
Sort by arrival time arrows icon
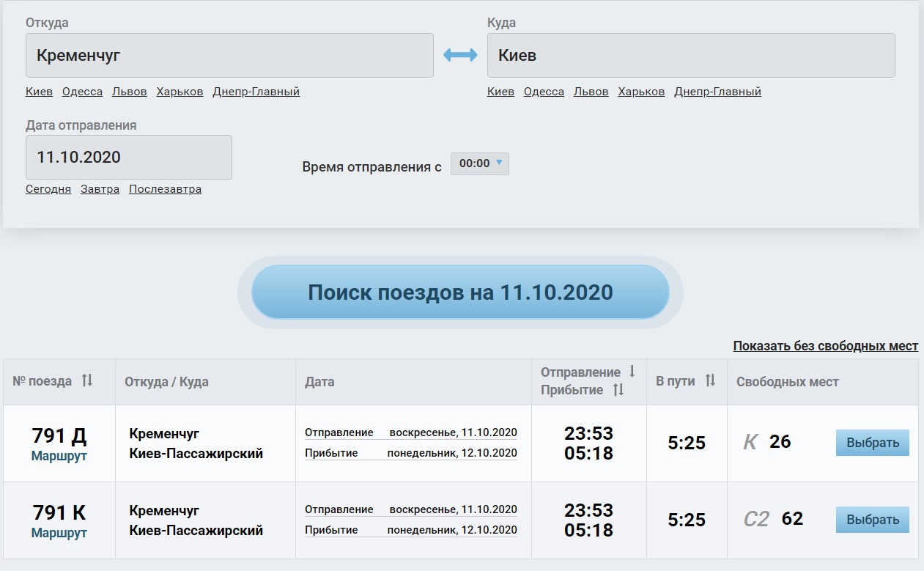618,390
